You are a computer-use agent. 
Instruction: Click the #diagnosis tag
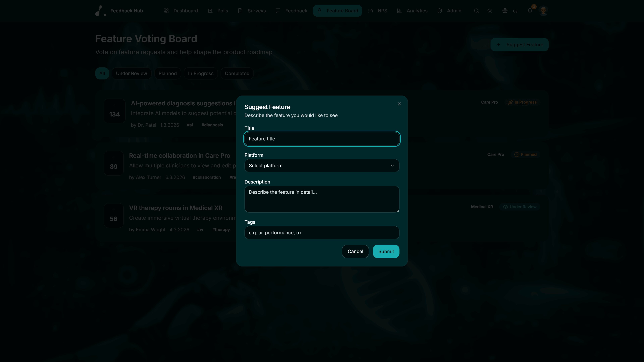(x=212, y=125)
